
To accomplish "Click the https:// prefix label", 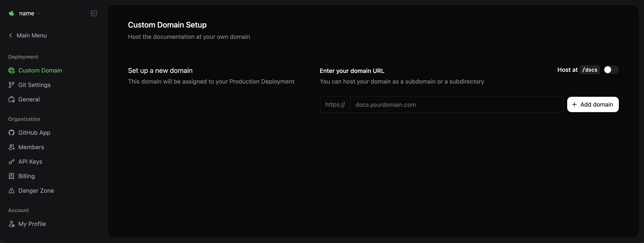I will 335,104.
